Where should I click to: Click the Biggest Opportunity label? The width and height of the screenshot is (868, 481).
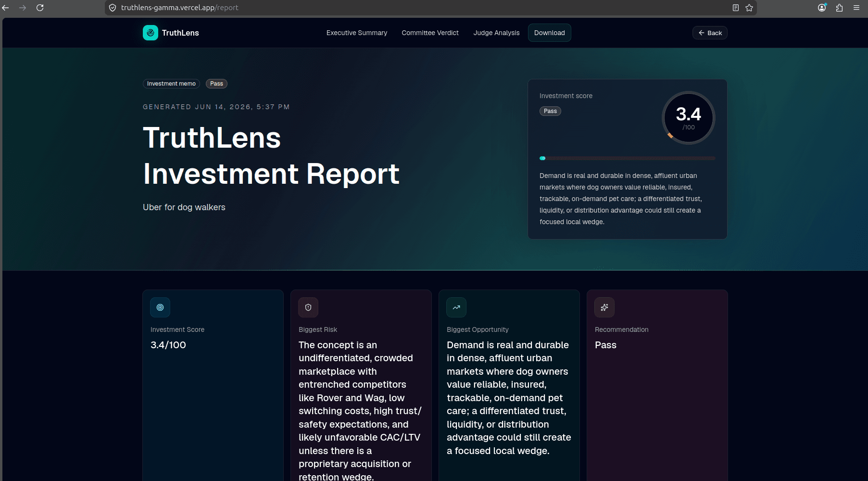point(478,329)
